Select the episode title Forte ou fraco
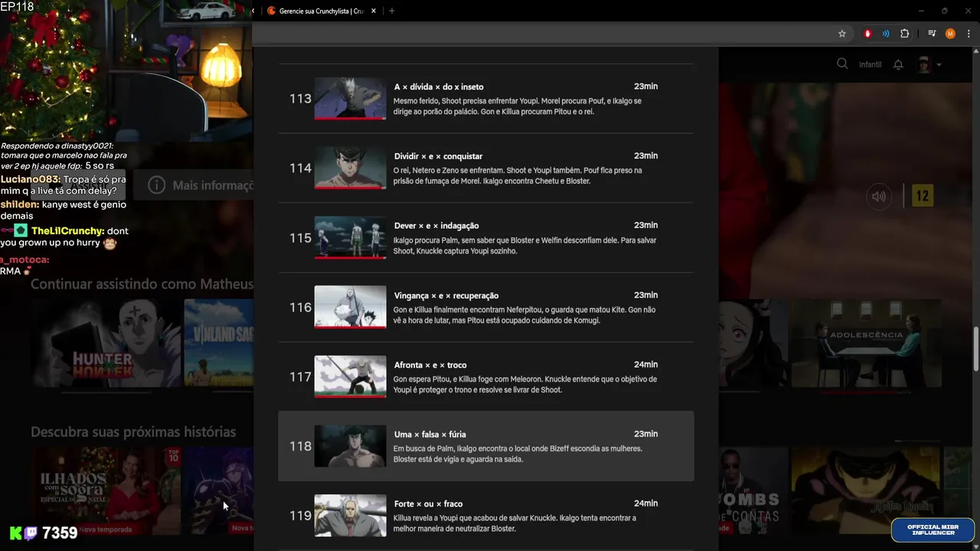This screenshot has width=980, height=551. (428, 504)
